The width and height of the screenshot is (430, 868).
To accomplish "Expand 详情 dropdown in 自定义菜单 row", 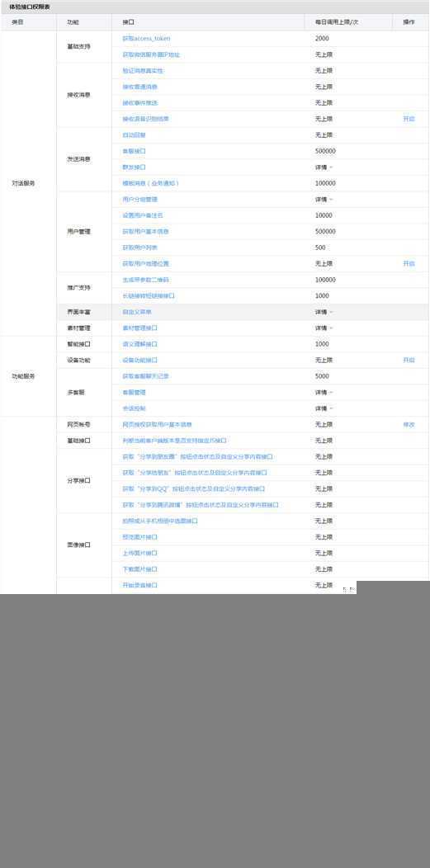I will [324, 312].
